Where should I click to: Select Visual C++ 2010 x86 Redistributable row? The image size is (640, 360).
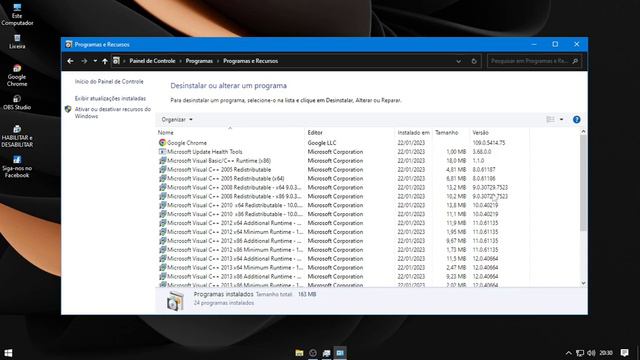(x=343, y=214)
